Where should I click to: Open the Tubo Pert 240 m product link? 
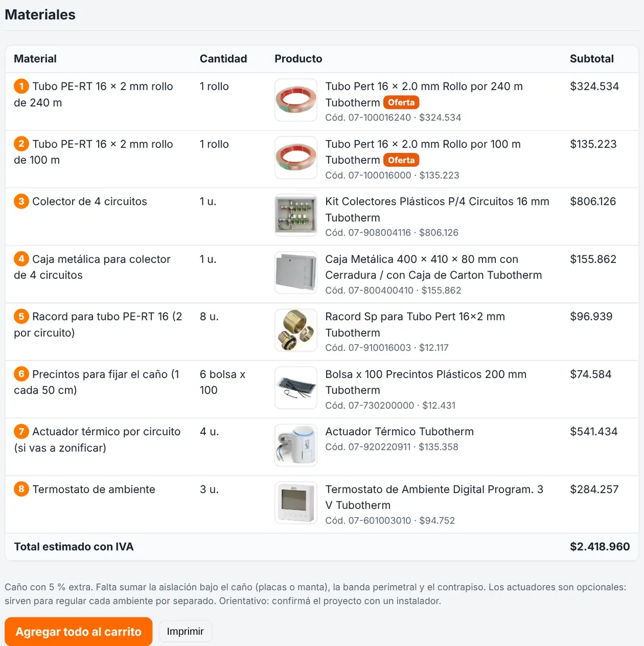424,94
